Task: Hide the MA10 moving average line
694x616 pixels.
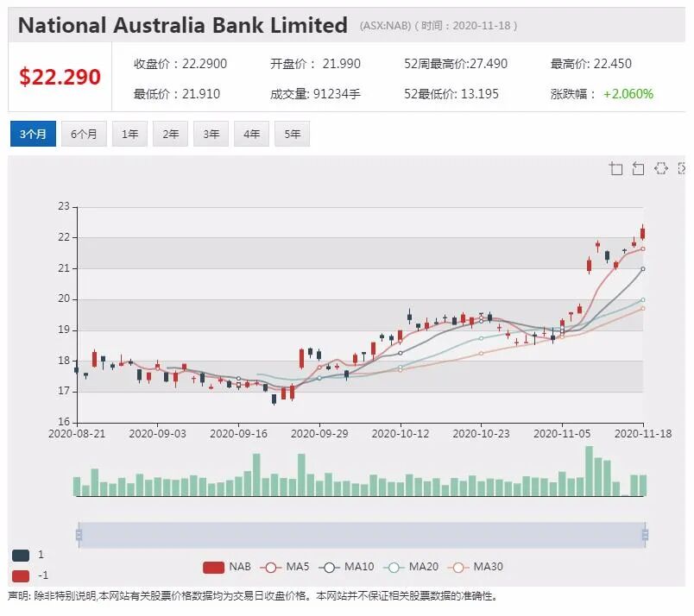Action: click(x=346, y=568)
